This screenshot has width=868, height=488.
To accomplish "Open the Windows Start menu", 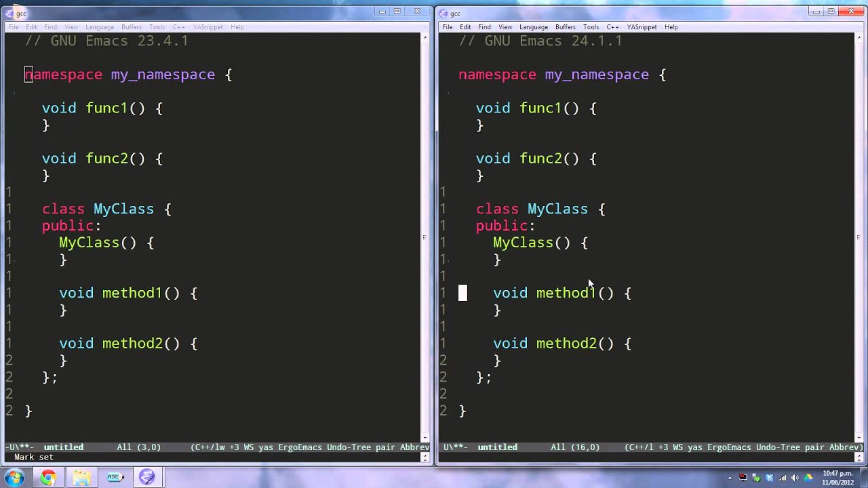I will (14, 478).
